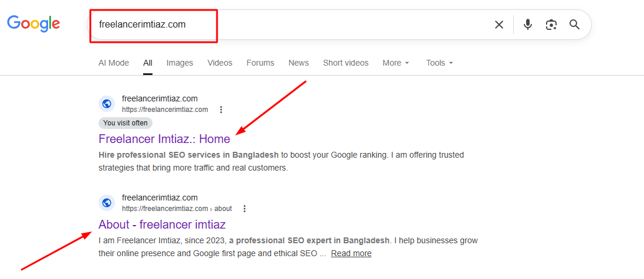Click URL https://freelancerimtiaz.com of first result
The image size is (644, 279).
165,110
